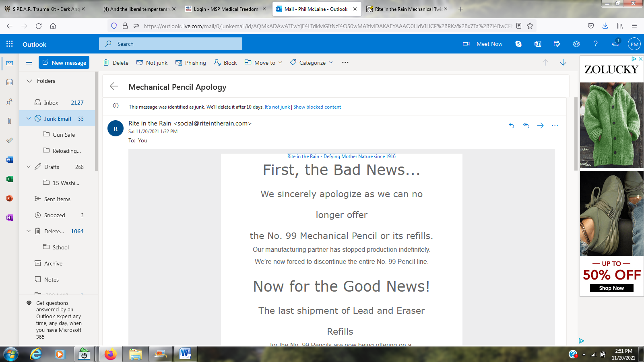Open Windows Start button
This screenshot has height=362, width=644.
pyautogui.click(x=11, y=354)
